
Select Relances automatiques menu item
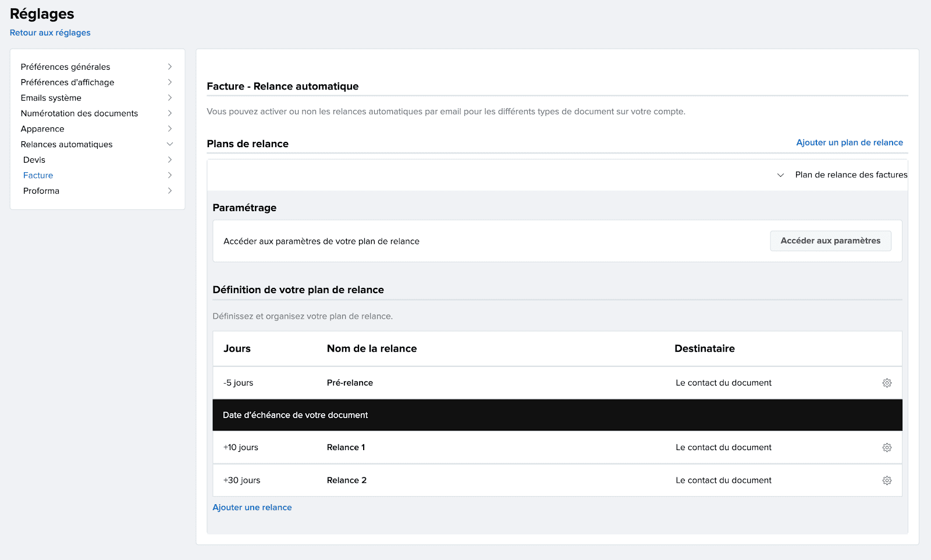[x=66, y=144]
